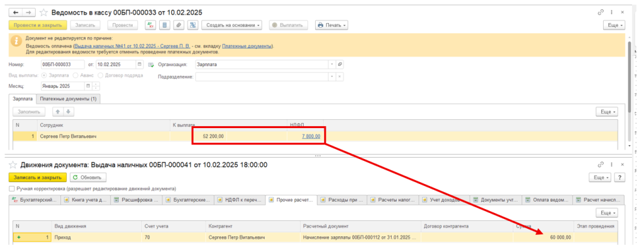Screen dimensions: 644x250
Task: Open Документы учт... tab
Action: tap(496, 200)
